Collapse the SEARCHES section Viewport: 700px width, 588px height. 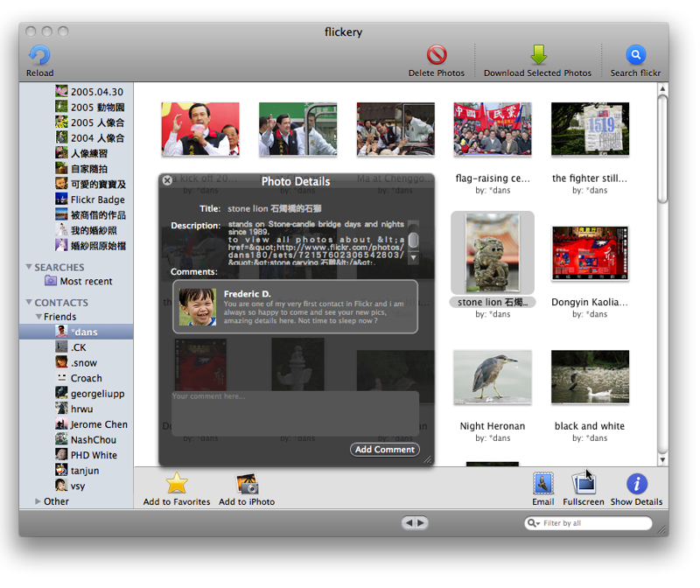29,267
